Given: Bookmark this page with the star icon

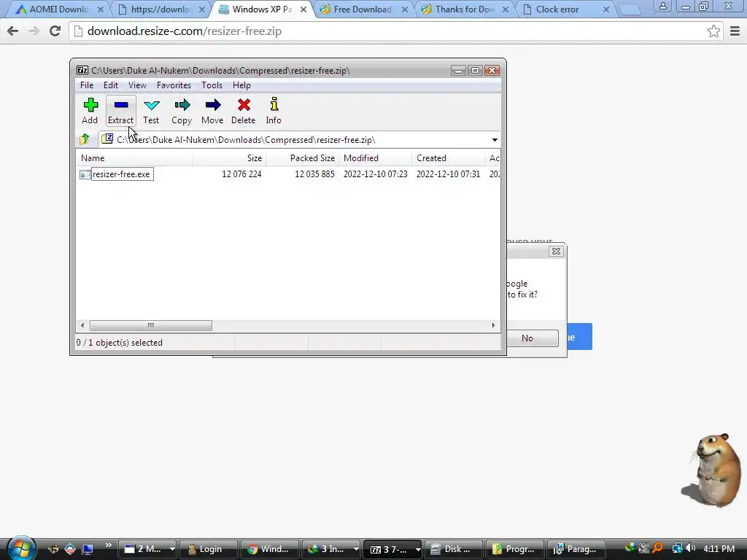Looking at the screenshot, I should point(713,31).
